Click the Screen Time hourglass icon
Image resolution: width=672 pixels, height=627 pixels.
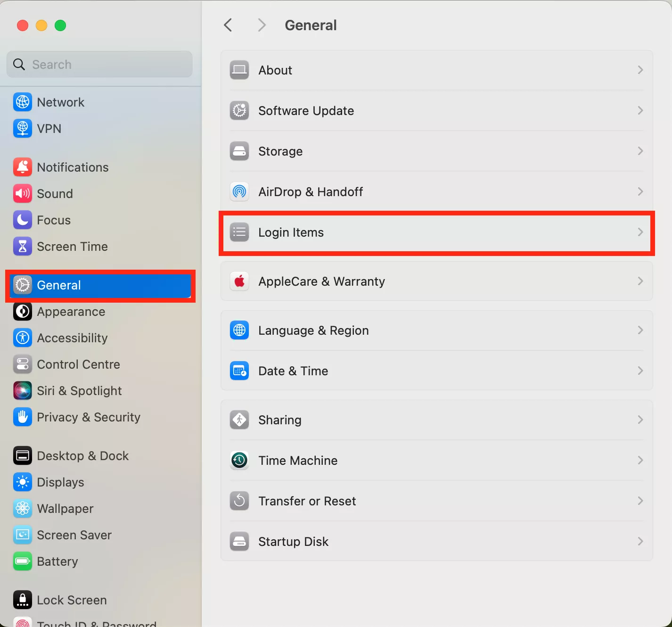pyautogui.click(x=23, y=247)
